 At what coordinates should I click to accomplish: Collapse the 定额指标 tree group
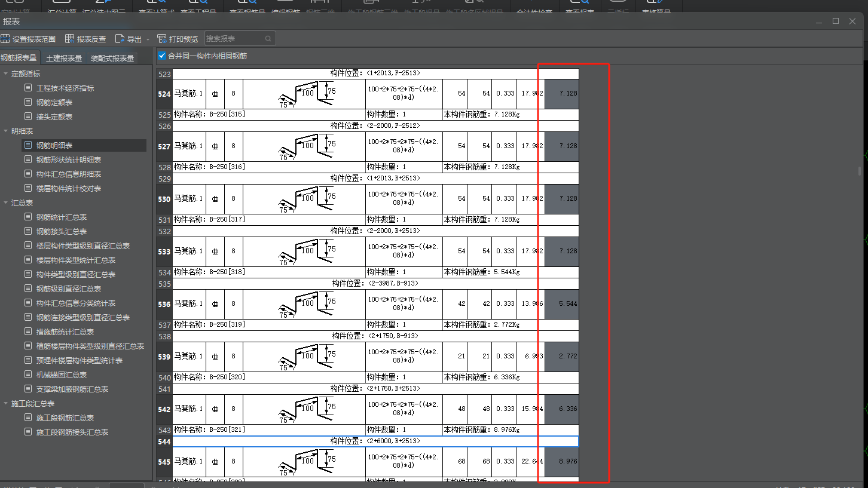(5, 73)
